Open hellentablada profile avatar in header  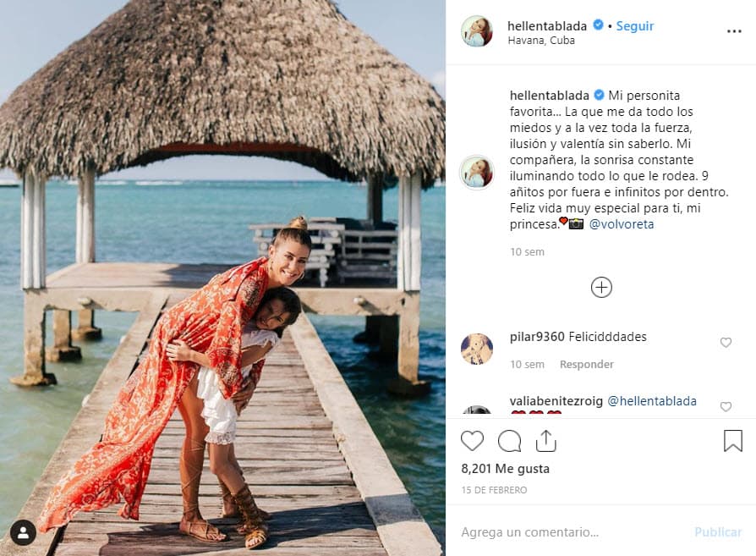coord(476,31)
